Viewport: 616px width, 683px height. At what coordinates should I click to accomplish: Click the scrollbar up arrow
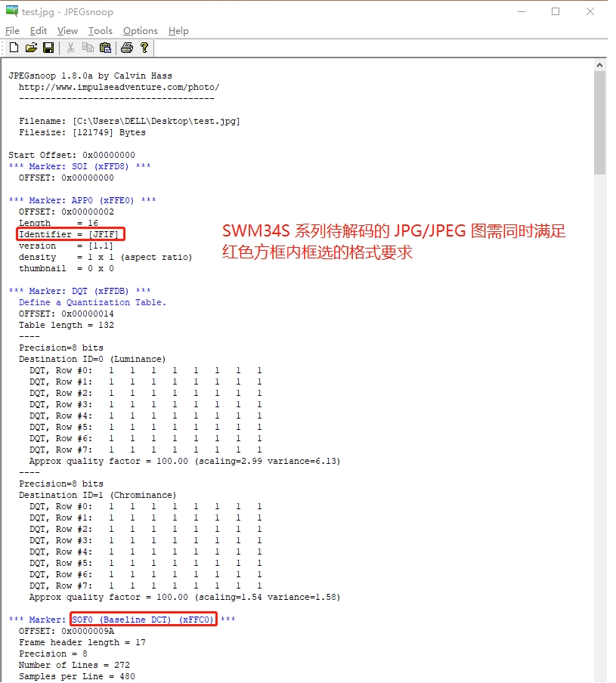click(x=600, y=64)
